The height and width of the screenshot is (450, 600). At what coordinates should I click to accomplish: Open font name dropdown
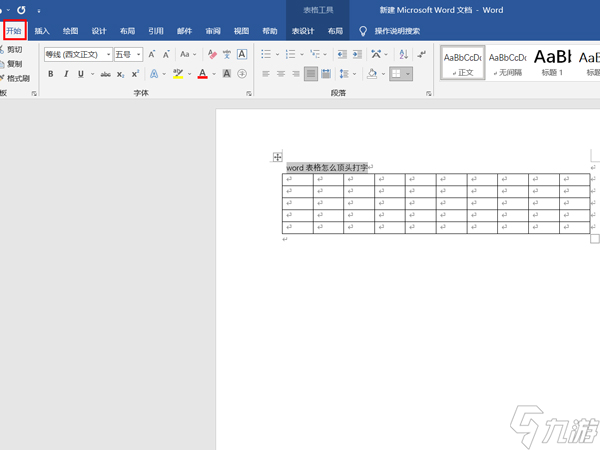tap(109, 54)
